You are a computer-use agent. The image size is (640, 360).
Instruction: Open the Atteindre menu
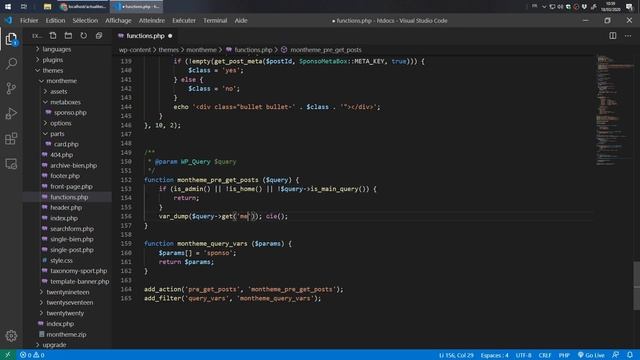pos(152,20)
